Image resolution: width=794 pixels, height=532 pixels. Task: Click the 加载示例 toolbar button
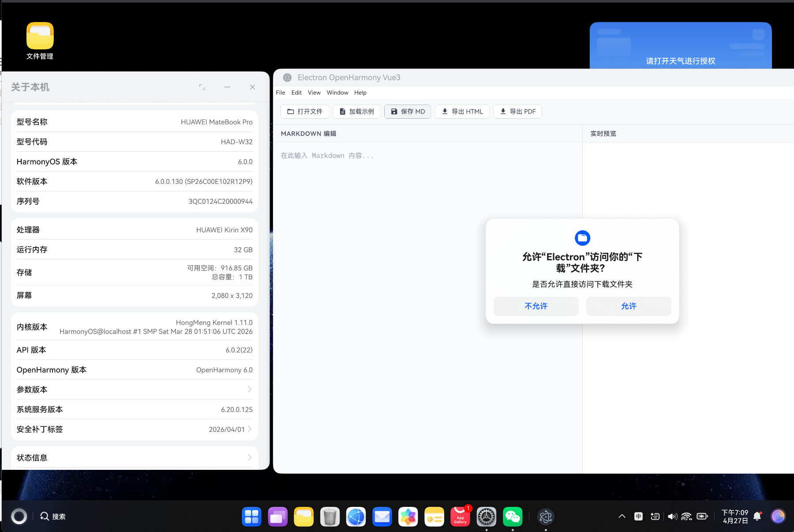(x=356, y=112)
